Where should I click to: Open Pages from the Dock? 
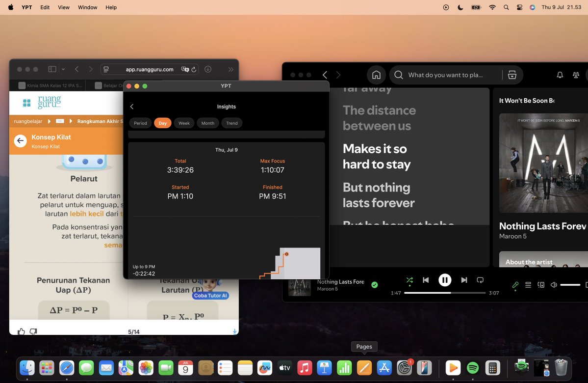364,368
